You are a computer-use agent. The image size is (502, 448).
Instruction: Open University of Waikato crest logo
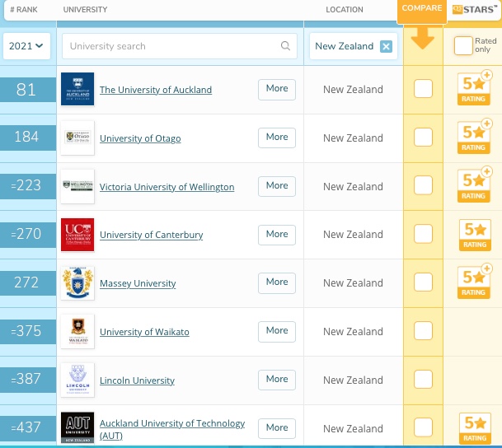pos(77,331)
